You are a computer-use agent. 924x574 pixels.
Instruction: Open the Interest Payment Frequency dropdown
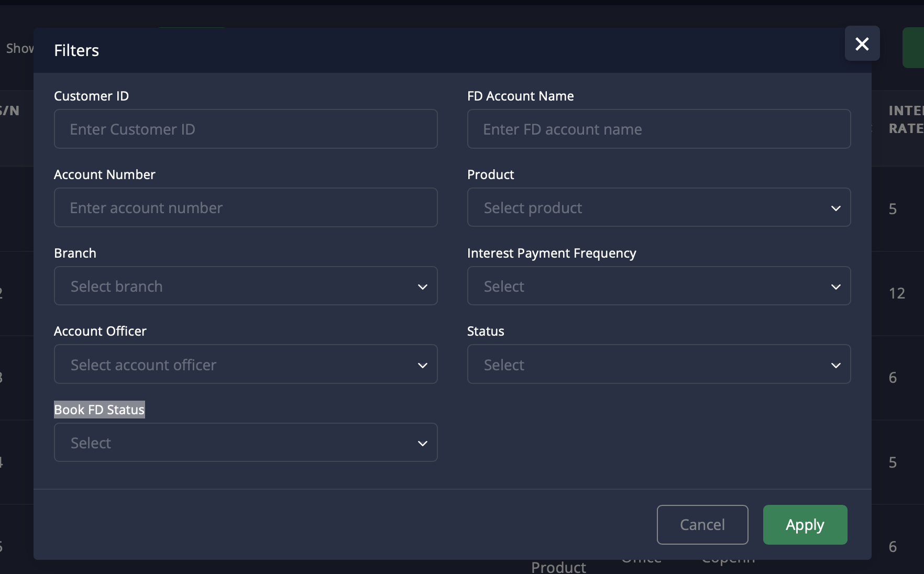(658, 286)
